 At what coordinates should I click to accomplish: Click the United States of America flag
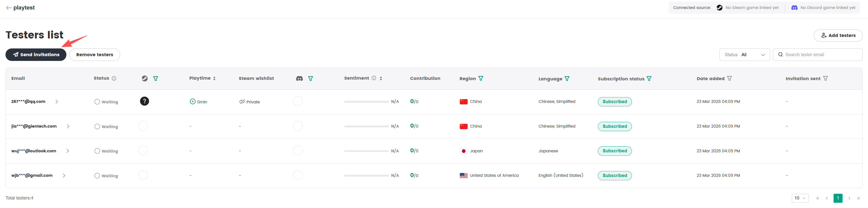tap(464, 176)
